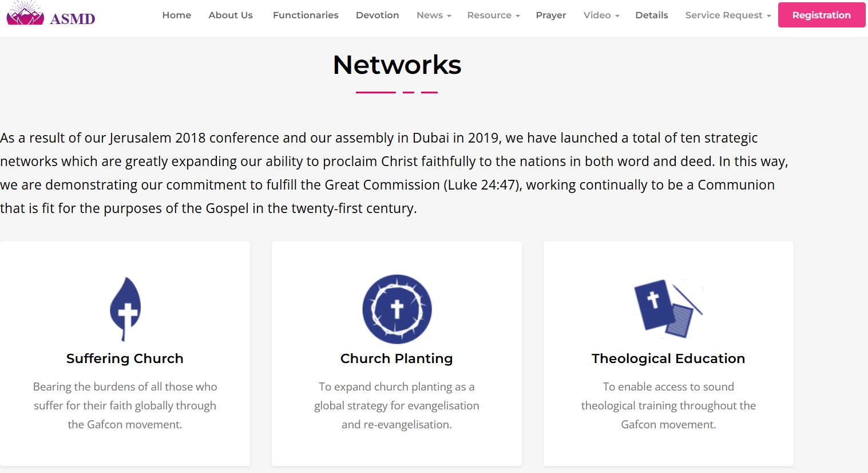
Task: Click the Networks page heading
Action: (x=397, y=65)
